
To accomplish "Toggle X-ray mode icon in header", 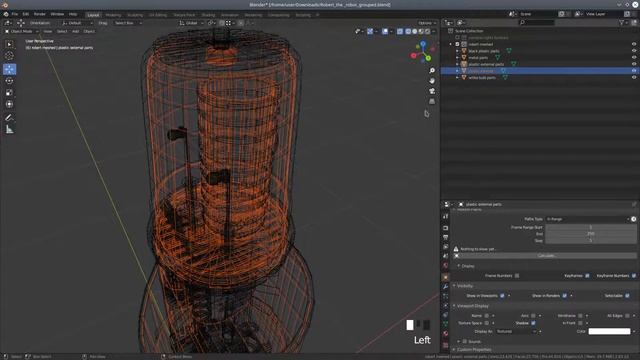I will (400, 31).
